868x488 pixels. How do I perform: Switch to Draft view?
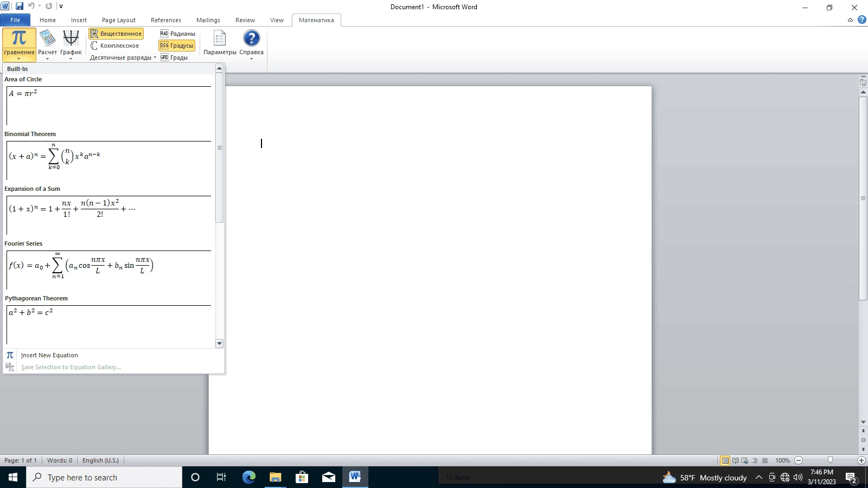coord(765,460)
